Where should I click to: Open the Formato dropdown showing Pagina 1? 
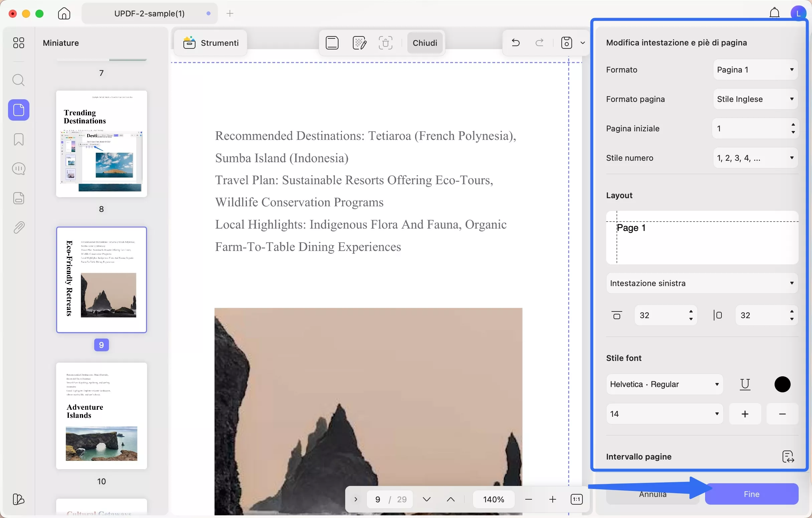[755, 70]
